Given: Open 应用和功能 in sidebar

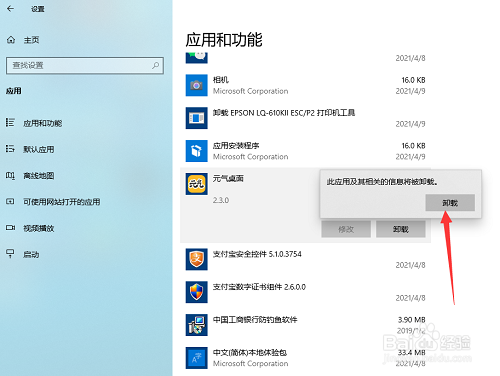Looking at the screenshot, I should [42, 123].
